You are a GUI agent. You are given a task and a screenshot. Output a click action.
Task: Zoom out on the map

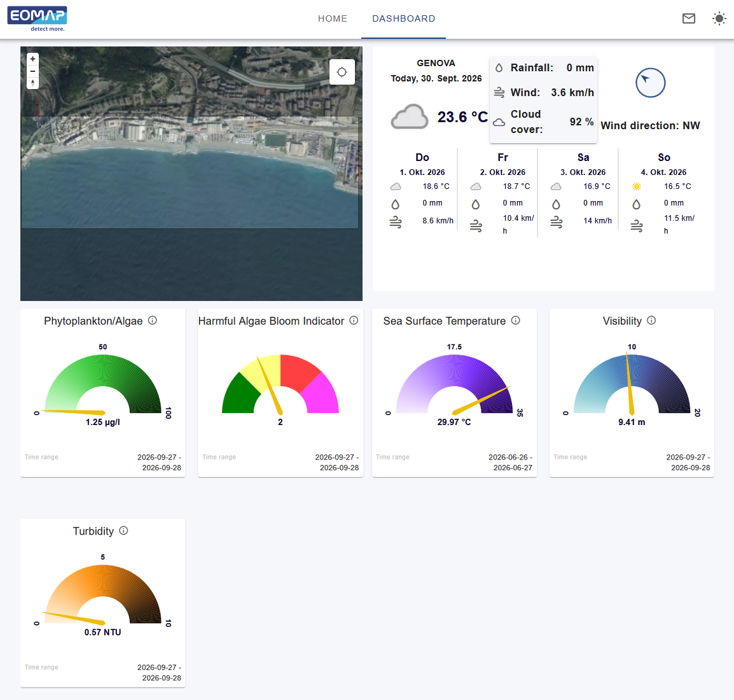pyautogui.click(x=33, y=71)
